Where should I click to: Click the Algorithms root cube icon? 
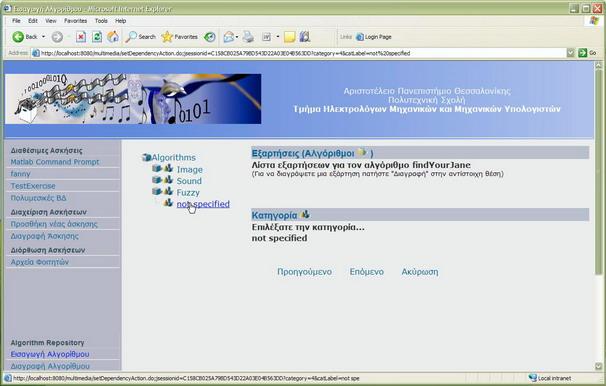coord(146,157)
